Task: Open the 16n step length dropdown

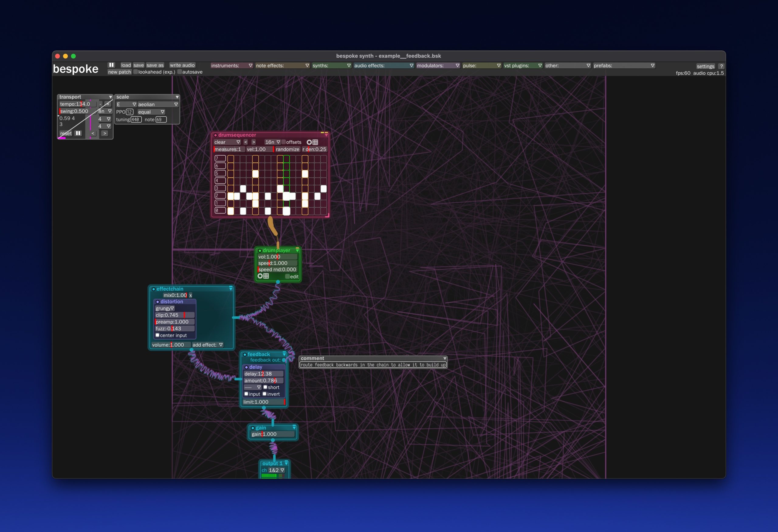Action: pos(273,142)
